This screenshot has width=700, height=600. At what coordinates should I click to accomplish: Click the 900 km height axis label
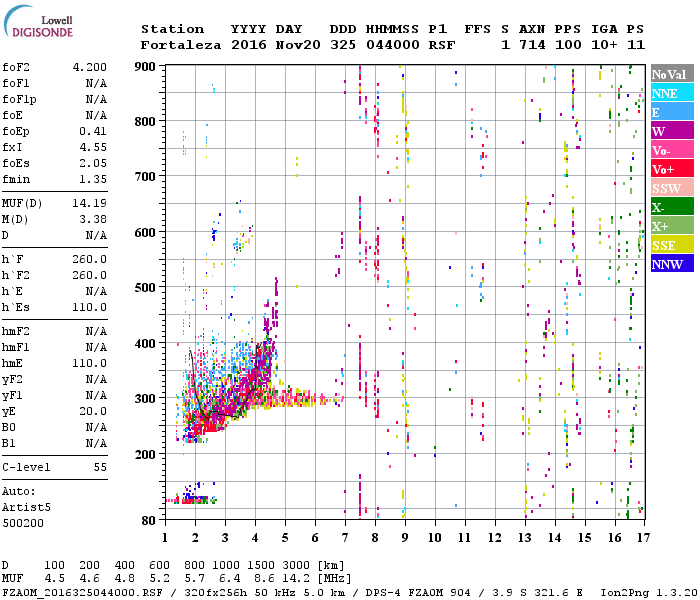click(145, 67)
